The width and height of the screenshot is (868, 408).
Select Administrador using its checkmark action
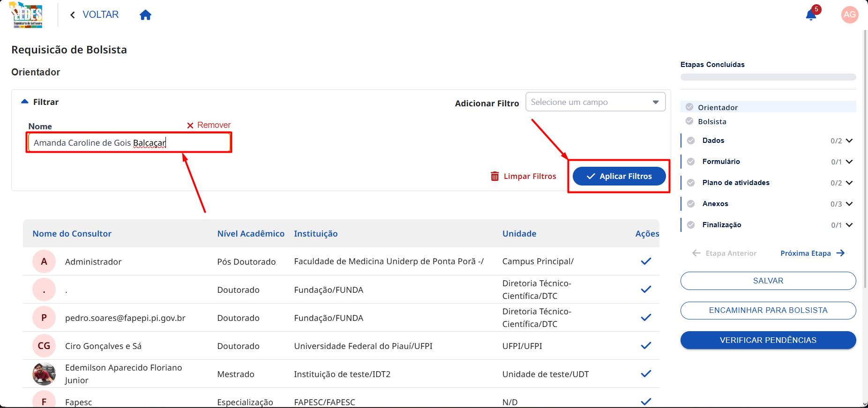pyautogui.click(x=646, y=261)
